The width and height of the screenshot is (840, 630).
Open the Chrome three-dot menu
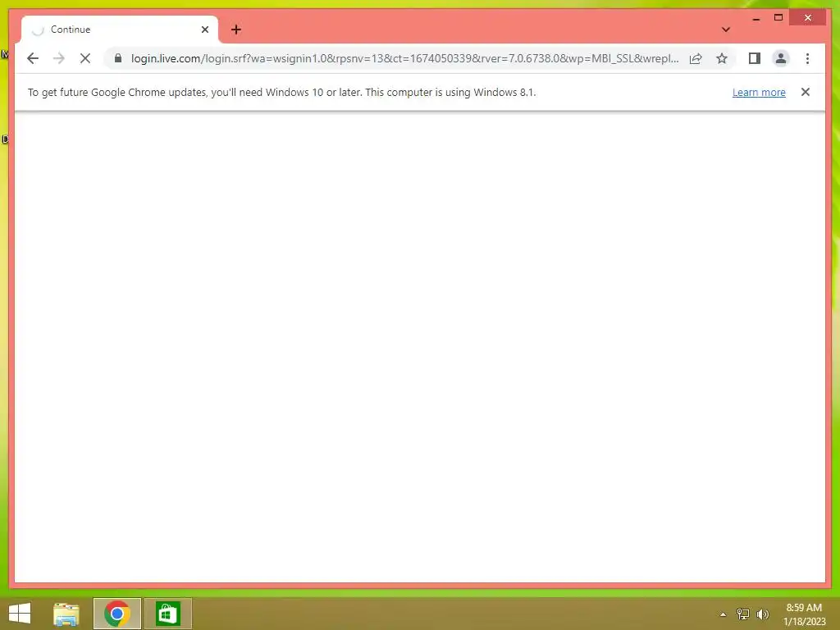pos(807,58)
